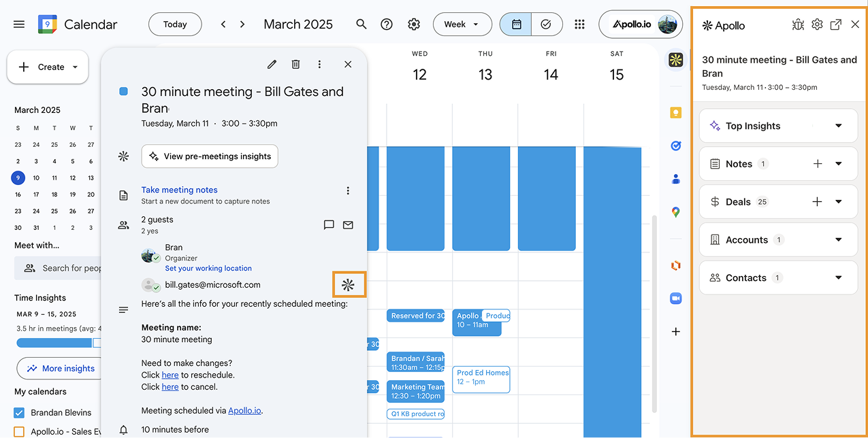Click the Today button
Image resolution: width=868 pixels, height=438 pixels.
(x=175, y=24)
